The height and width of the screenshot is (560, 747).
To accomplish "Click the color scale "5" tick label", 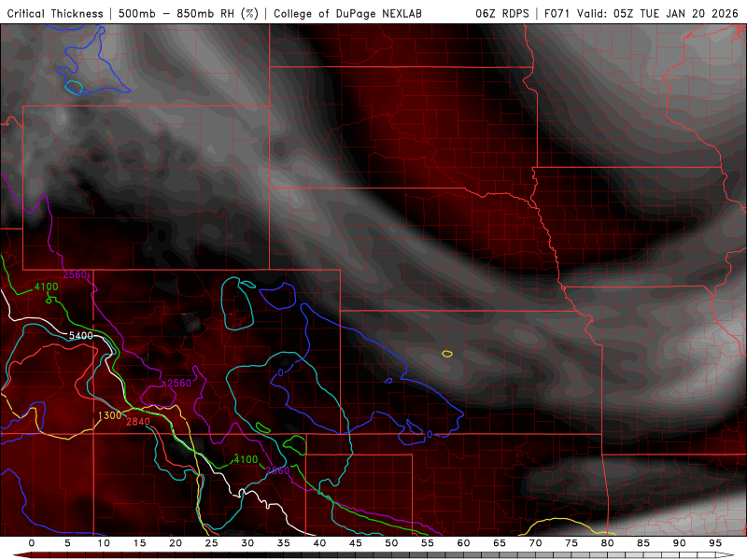I will coord(67,543).
